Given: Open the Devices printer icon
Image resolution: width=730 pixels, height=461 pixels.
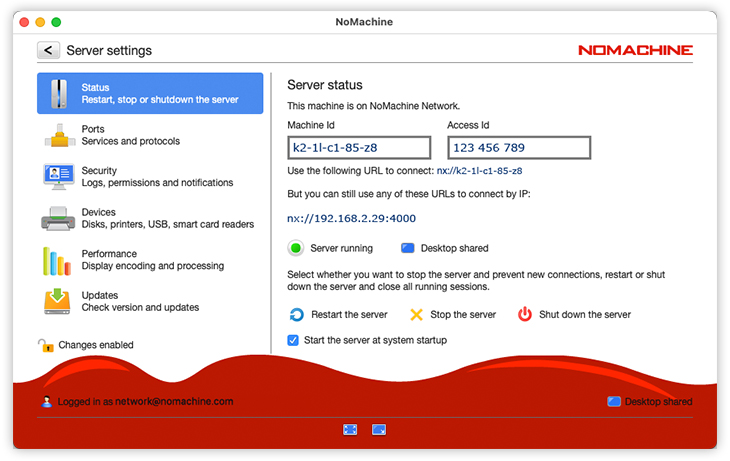Looking at the screenshot, I should [x=59, y=219].
